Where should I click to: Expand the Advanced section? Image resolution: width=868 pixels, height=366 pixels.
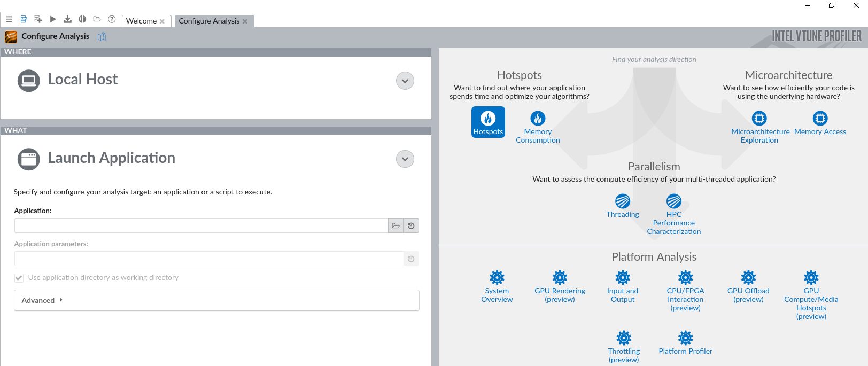[x=216, y=300]
